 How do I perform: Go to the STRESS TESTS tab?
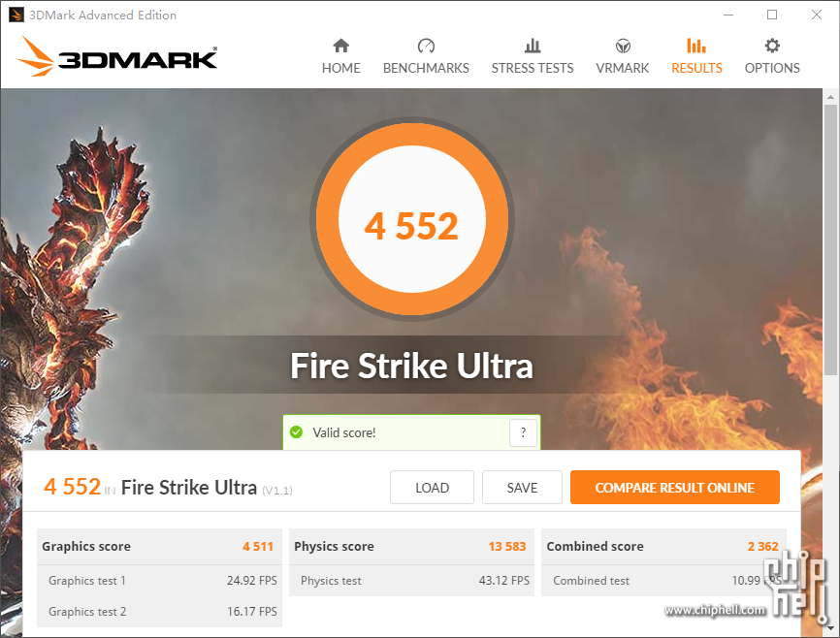tap(533, 68)
